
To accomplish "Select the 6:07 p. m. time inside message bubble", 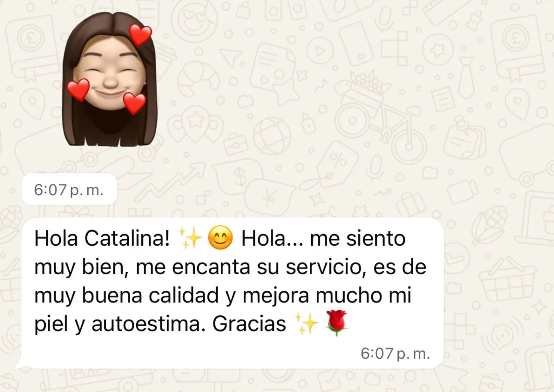I will pos(395,354).
